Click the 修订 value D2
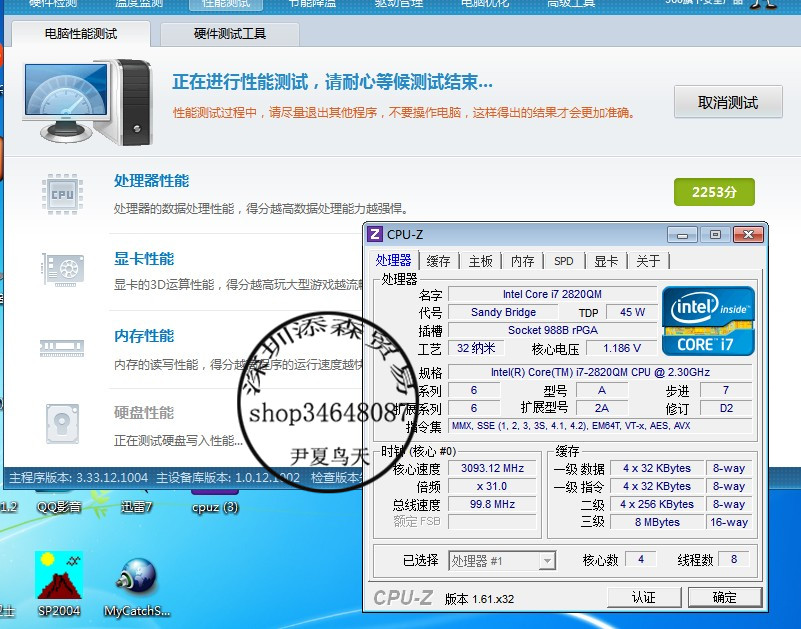This screenshot has height=629, width=801. 726,408
